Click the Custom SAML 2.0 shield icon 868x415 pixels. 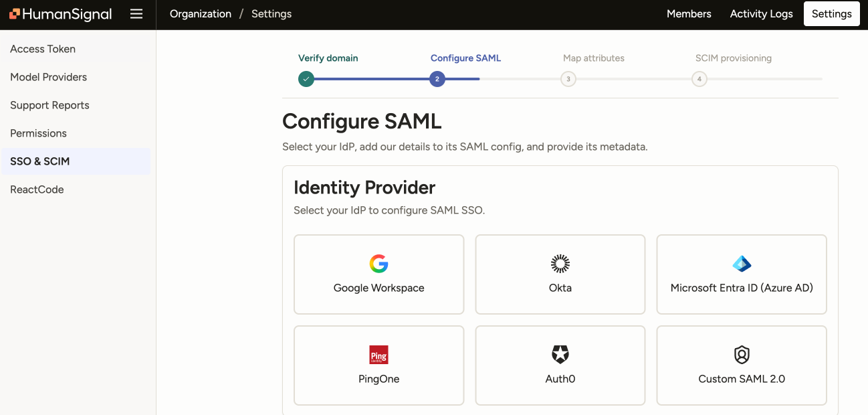(742, 355)
